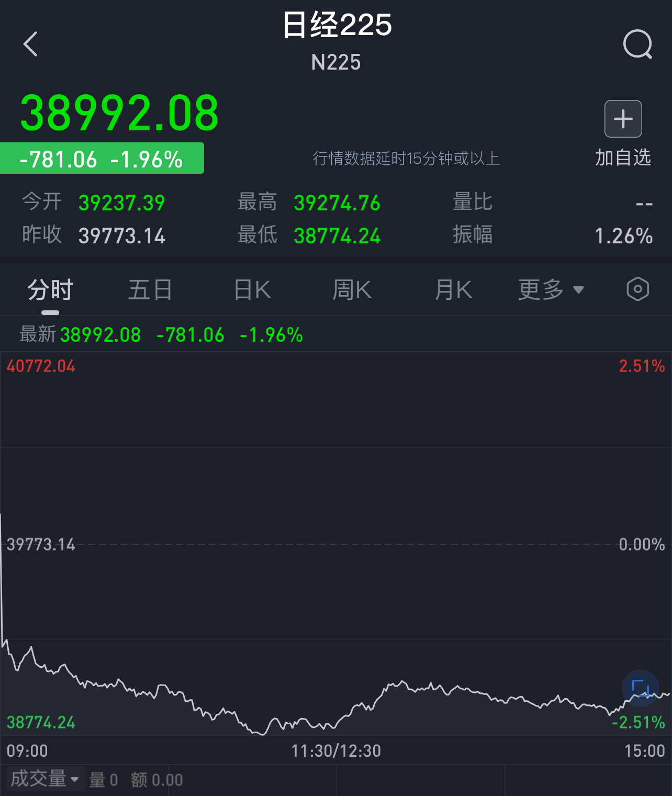Tap the 最新 38992.08 readout above chart
This screenshot has width=672, height=796.
80,334
